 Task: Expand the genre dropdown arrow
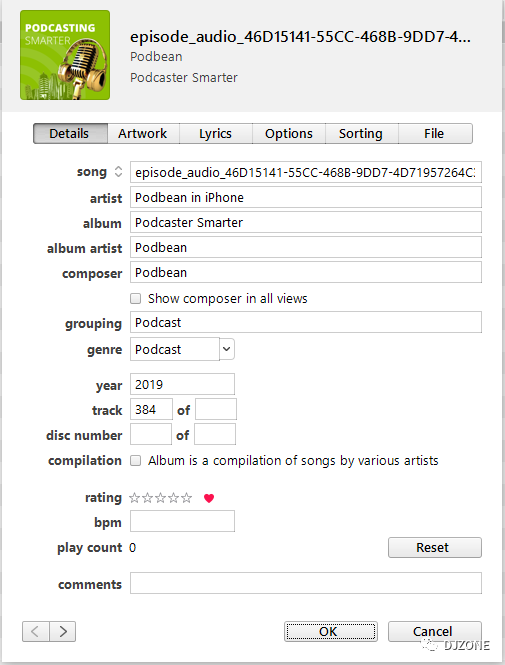(227, 349)
